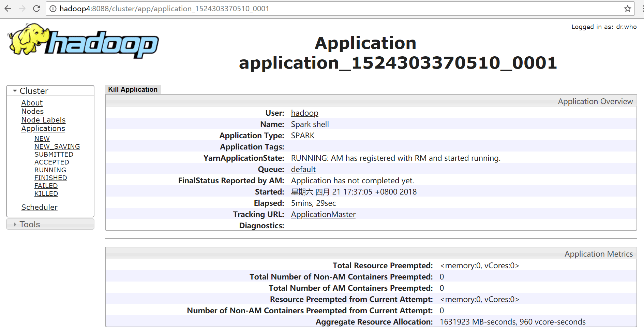This screenshot has height=330, width=644.
Task: Filter applications by FAILED state
Action: [46, 186]
